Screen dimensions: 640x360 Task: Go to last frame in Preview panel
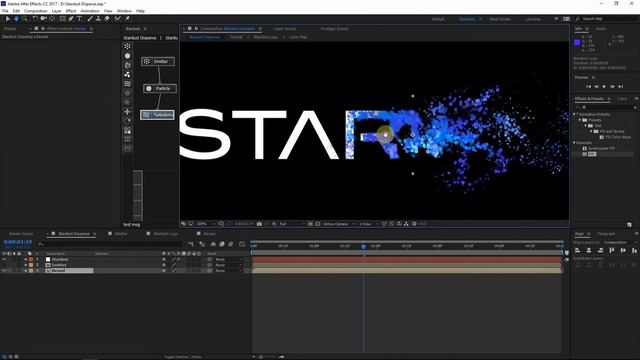point(620,87)
